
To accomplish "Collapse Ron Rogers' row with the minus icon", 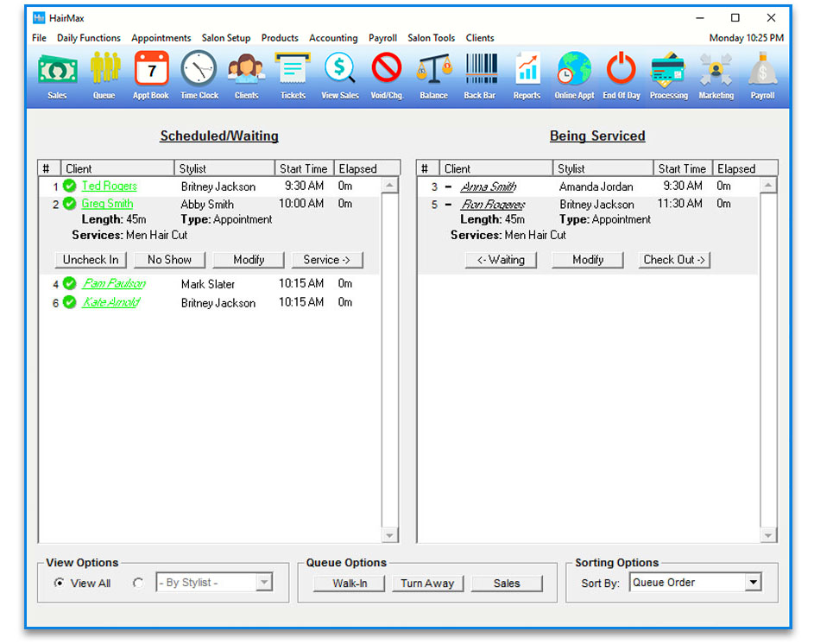I will tap(448, 205).
